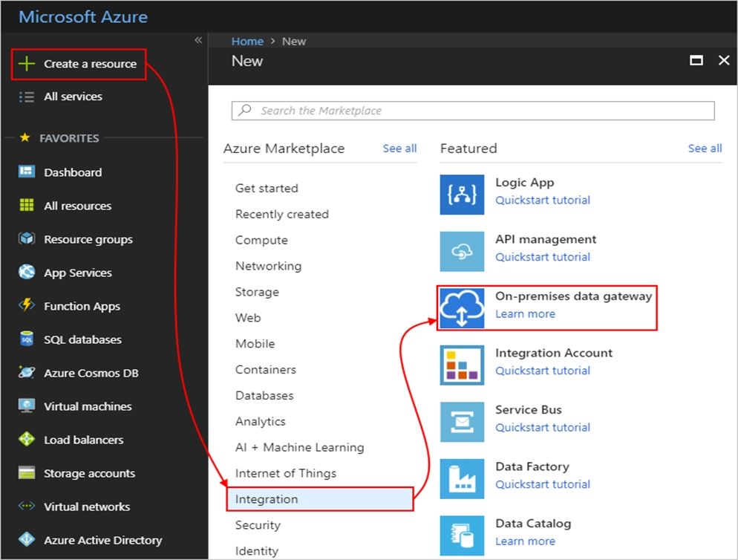738x560 pixels.
Task: Open Storage accounts icon
Action: coord(27,472)
